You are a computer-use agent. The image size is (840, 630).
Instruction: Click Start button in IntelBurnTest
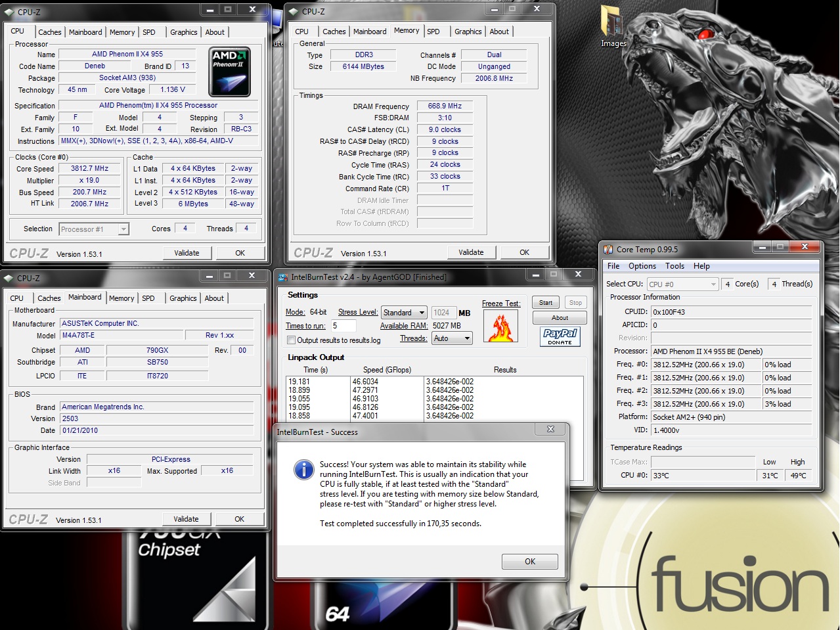click(x=546, y=303)
